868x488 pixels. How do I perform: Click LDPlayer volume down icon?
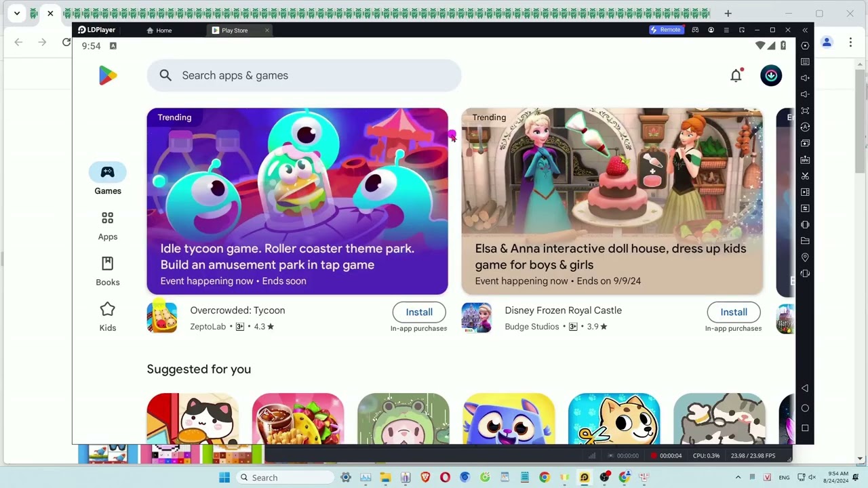805,94
